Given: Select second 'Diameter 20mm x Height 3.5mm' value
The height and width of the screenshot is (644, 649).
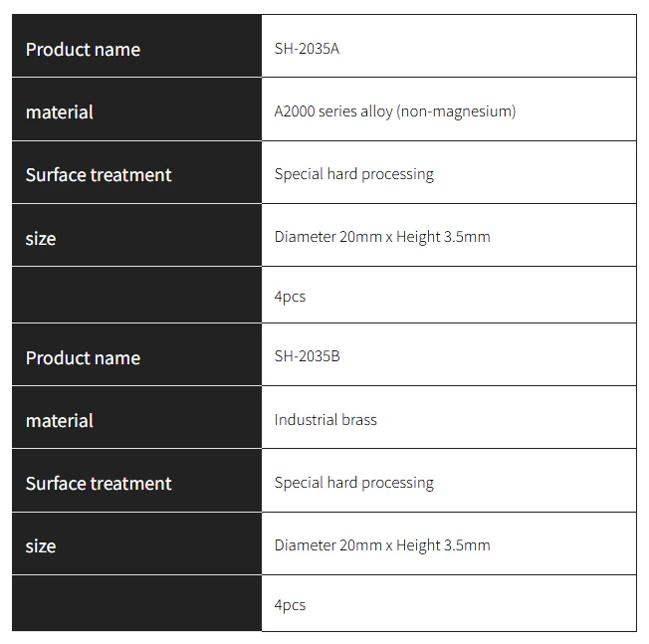Looking at the screenshot, I should point(382,545).
